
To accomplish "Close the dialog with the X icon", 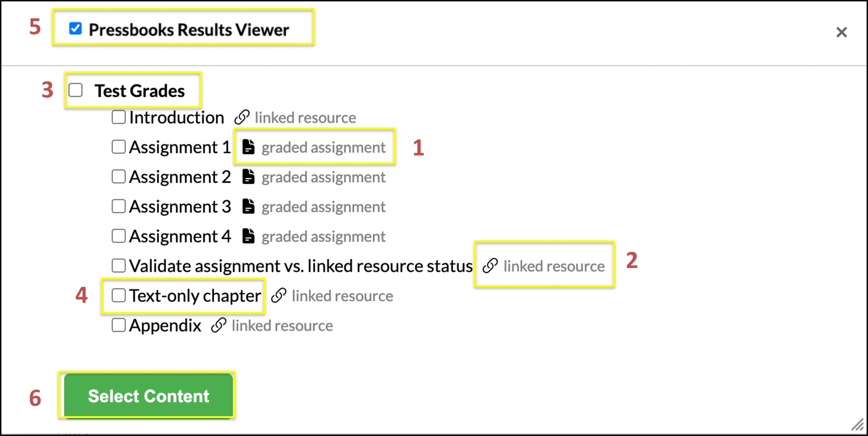I will click(x=842, y=33).
